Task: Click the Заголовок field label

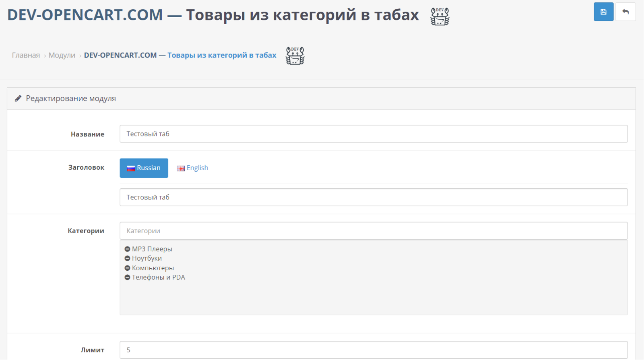Action: pos(86,168)
